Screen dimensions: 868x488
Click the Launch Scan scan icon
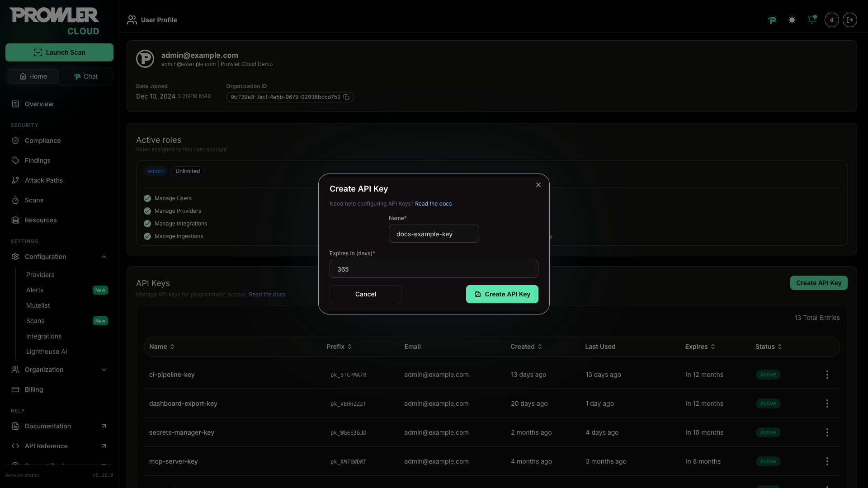pyautogui.click(x=38, y=52)
